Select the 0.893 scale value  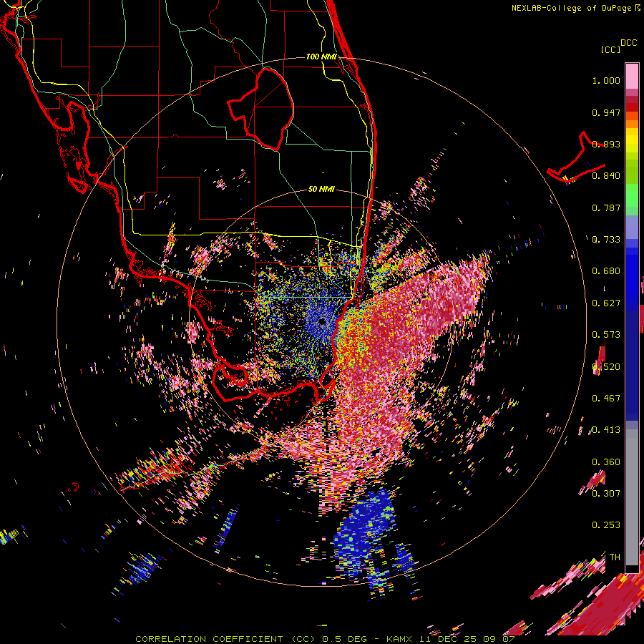click(606, 144)
